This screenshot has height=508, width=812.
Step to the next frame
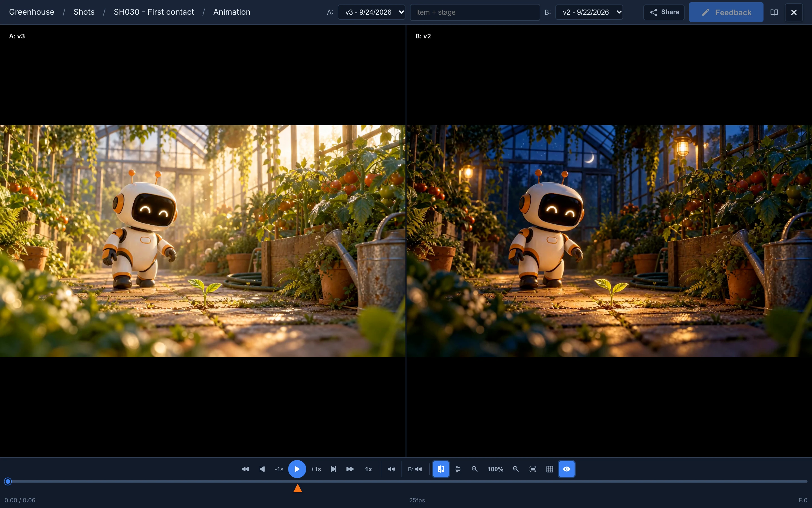333,469
